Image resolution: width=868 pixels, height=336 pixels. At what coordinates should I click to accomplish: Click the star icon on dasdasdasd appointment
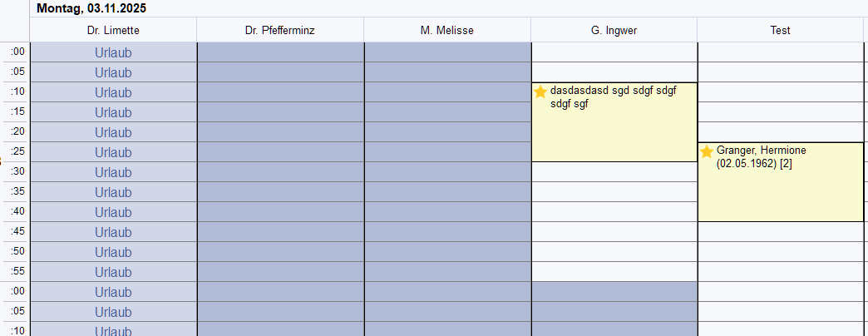click(x=540, y=92)
